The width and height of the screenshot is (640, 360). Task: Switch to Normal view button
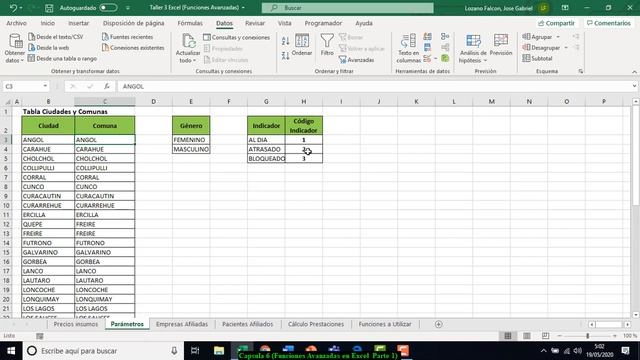508,336
